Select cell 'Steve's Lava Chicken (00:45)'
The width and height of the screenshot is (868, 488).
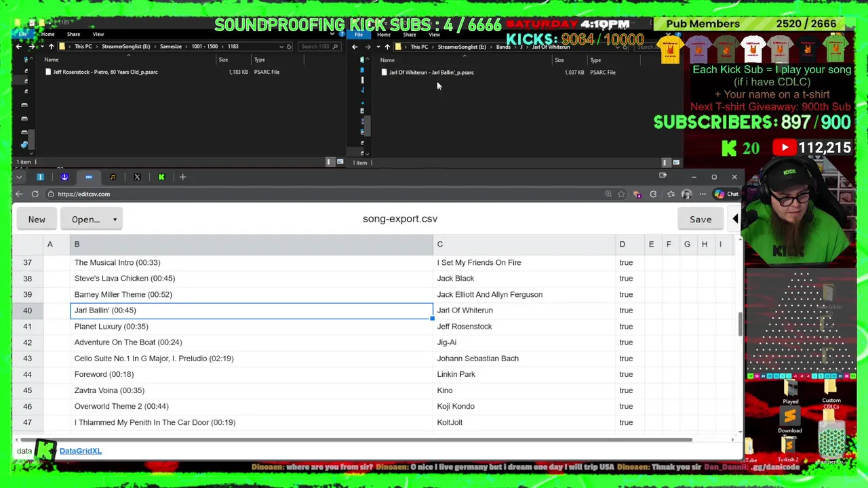click(x=252, y=279)
